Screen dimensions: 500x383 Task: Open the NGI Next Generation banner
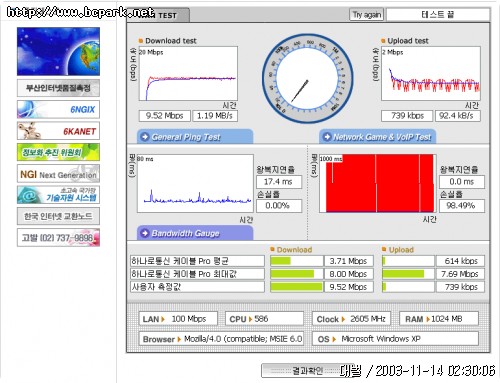point(58,173)
